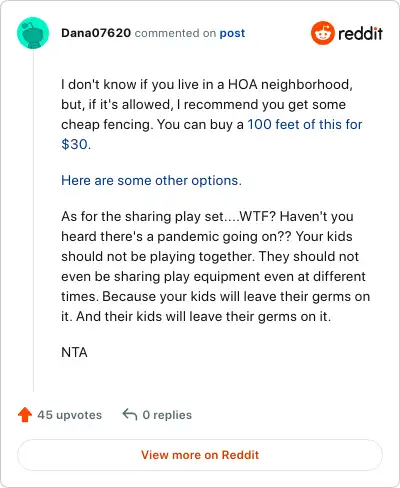Open the "Here are some other options." link
The width and height of the screenshot is (400, 488).
click(x=151, y=180)
